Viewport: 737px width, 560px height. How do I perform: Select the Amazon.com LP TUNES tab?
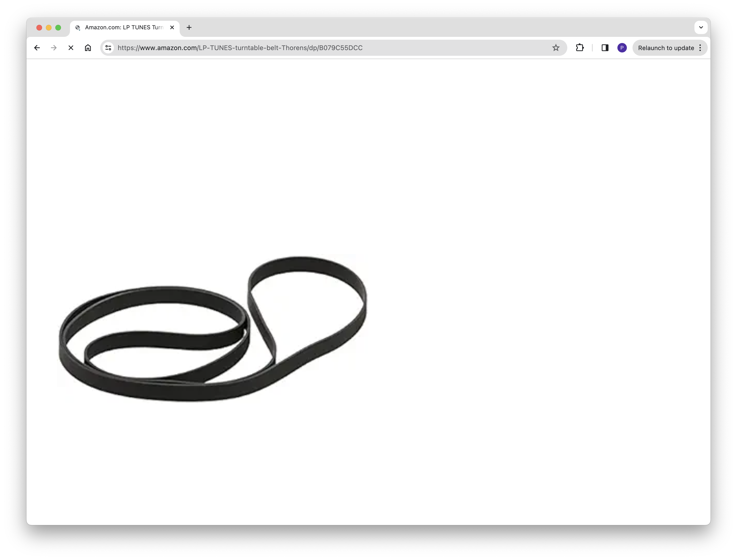(124, 27)
